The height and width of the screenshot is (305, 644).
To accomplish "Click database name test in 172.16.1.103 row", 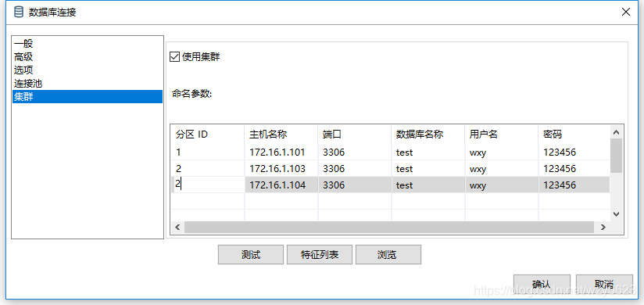I will point(428,168).
